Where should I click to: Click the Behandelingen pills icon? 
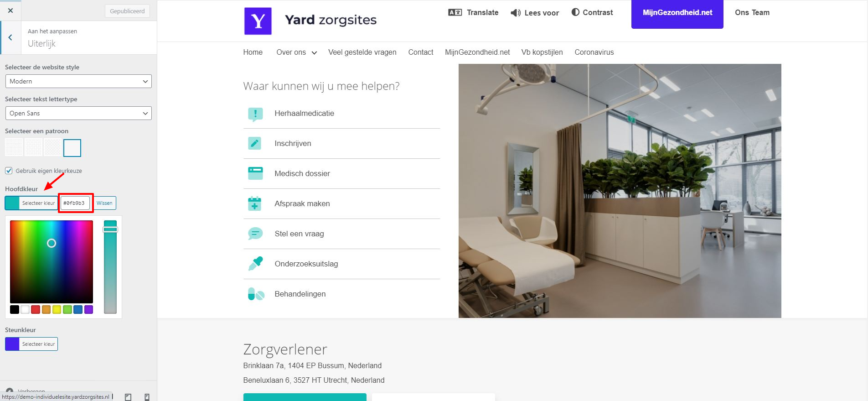[256, 294]
